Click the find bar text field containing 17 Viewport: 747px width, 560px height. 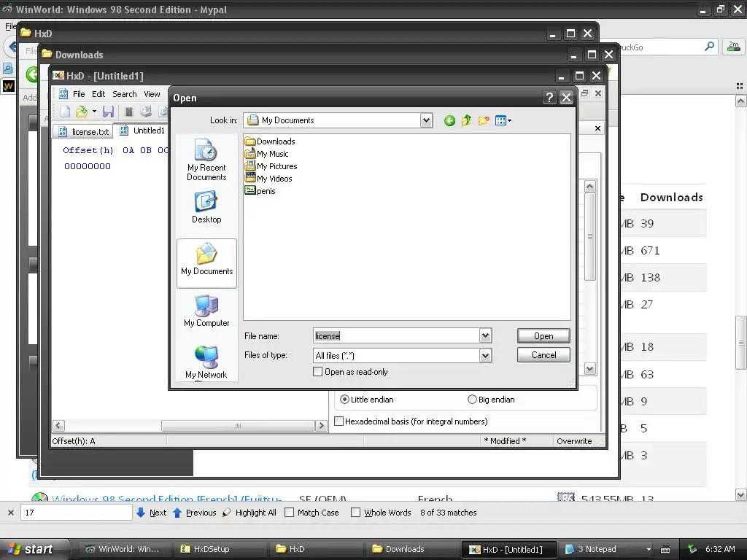(76, 513)
